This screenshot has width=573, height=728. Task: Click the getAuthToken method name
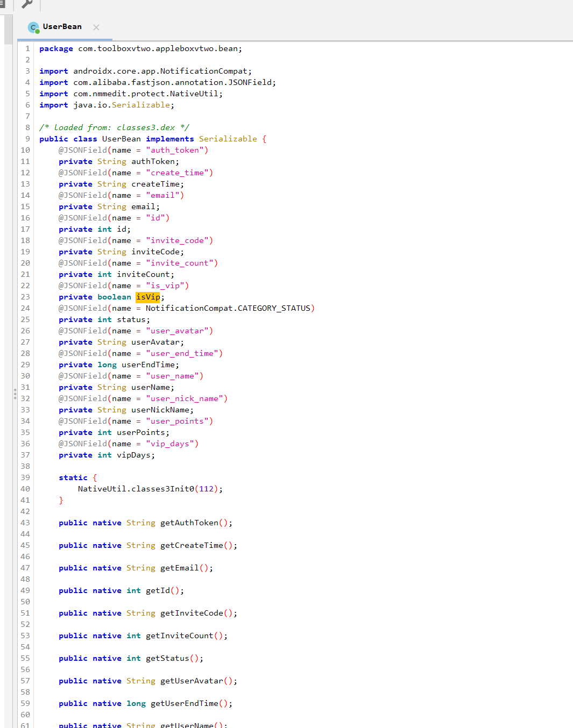192,522
